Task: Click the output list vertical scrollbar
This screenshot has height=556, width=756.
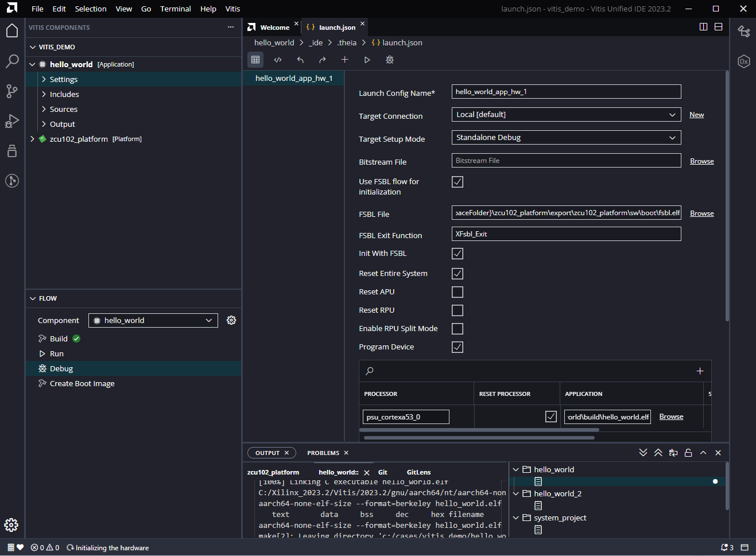Action: click(727, 487)
